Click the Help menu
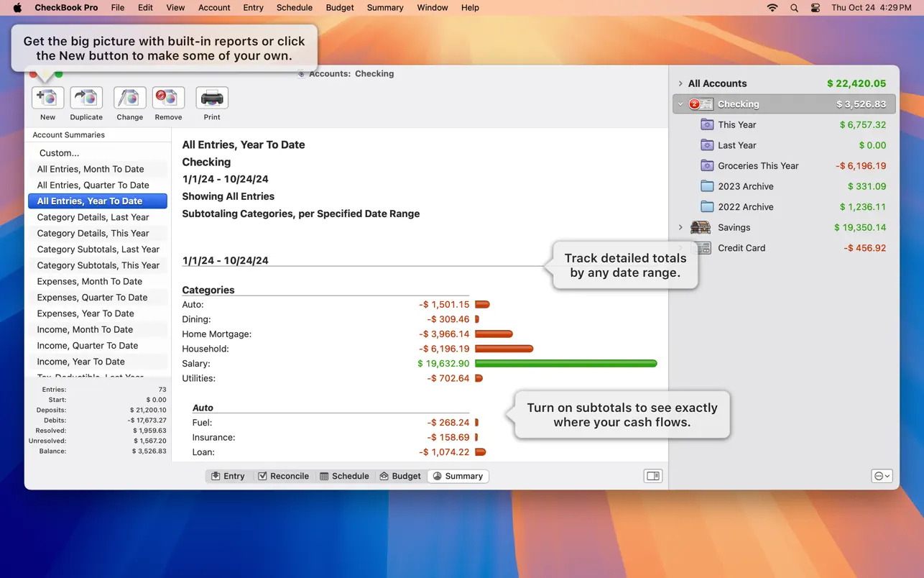 (x=470, y=8)
